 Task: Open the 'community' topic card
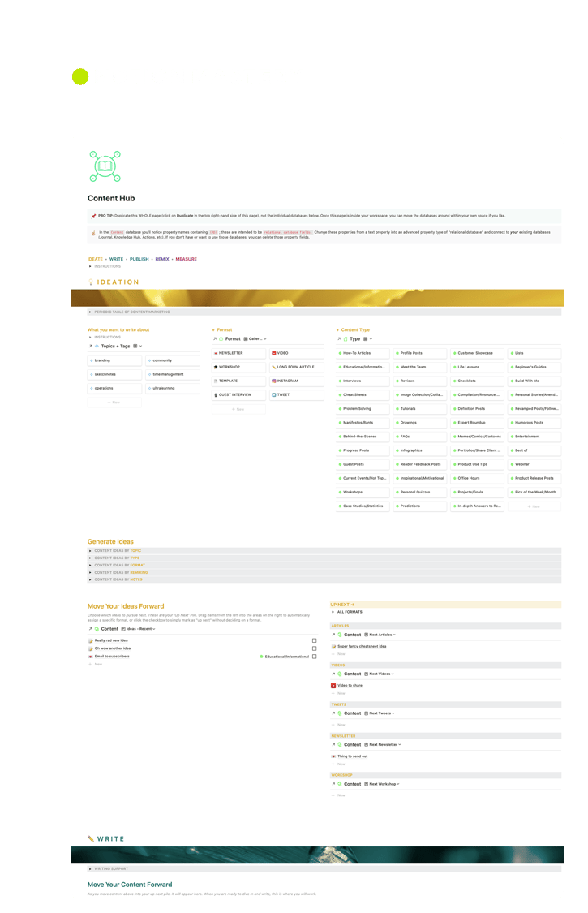coord(172,360)
